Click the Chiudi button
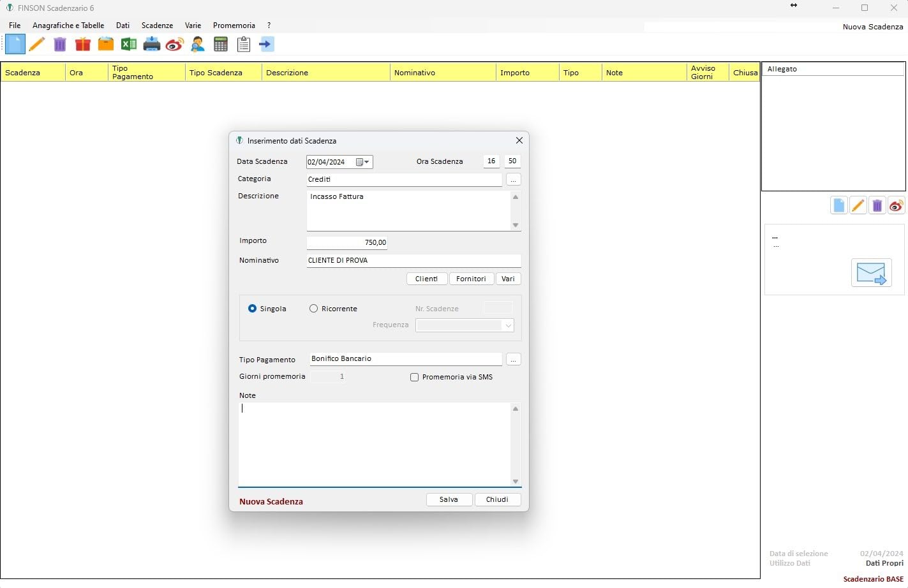 coord(497,499)
